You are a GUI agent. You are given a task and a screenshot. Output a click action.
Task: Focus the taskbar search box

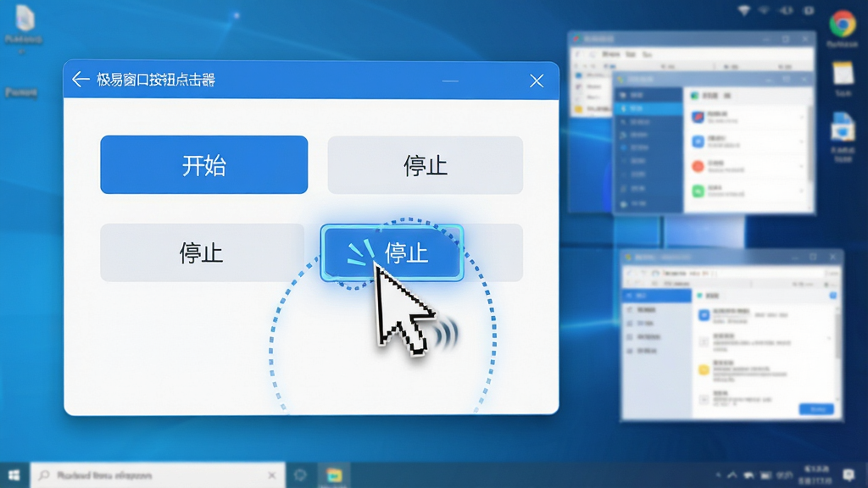(158, 475)
